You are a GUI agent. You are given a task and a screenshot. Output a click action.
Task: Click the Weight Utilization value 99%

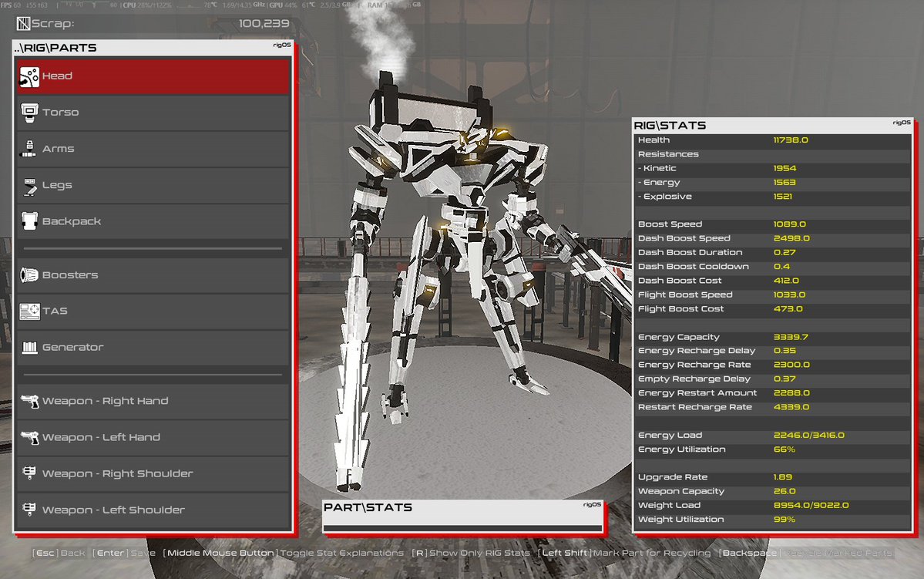tap(785, 520)
